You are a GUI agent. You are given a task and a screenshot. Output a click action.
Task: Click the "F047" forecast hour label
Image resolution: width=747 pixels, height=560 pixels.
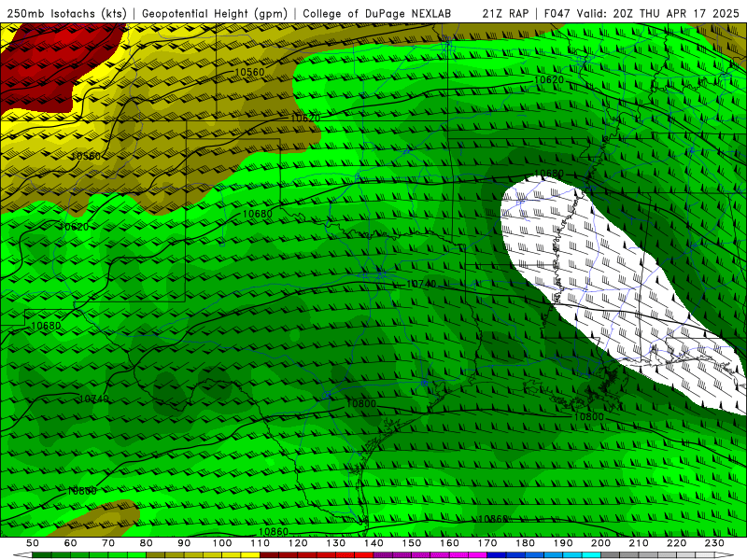coord(557,13)
